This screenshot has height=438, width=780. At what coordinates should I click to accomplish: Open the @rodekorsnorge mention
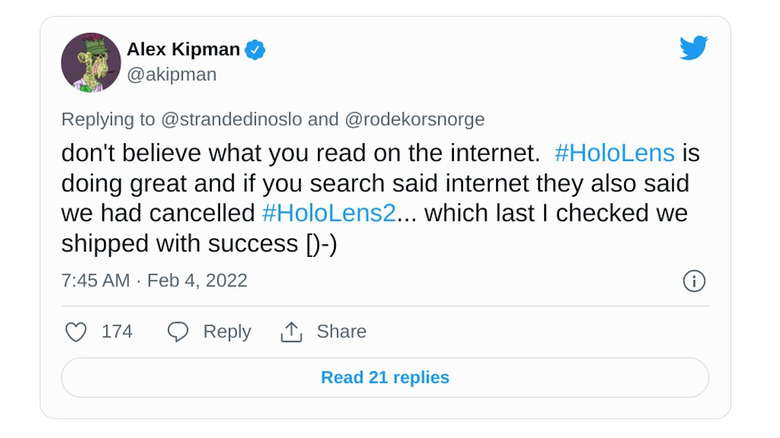pos(414,119)
